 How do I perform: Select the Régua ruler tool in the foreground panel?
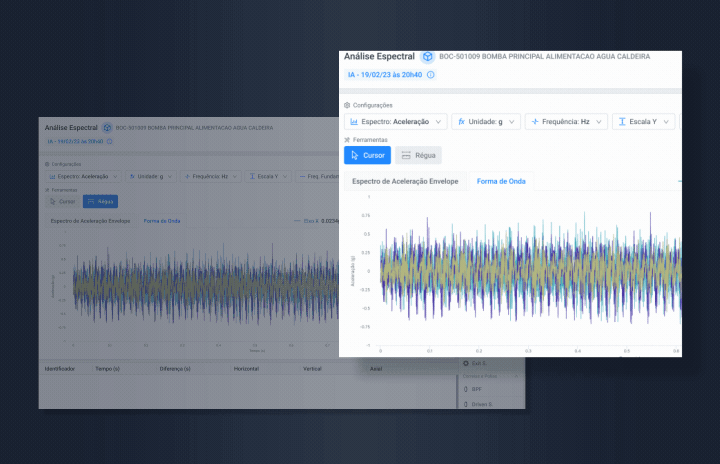(418, 155)
